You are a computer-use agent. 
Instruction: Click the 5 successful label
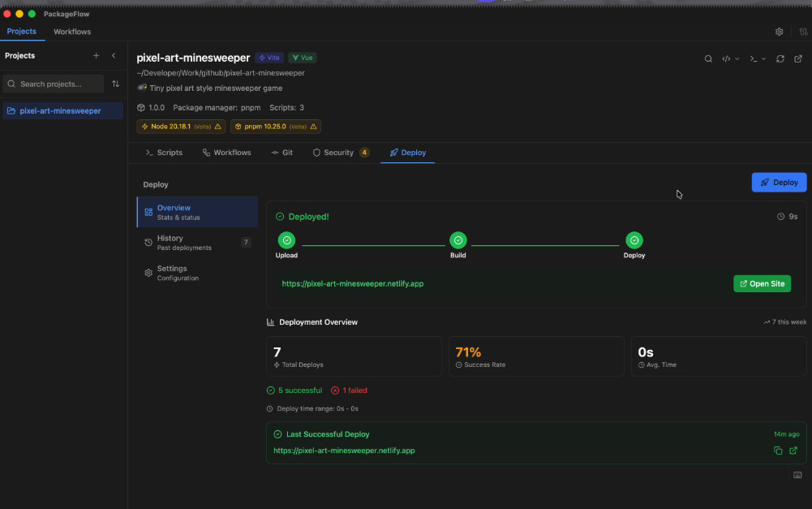(x=294, y=390)
